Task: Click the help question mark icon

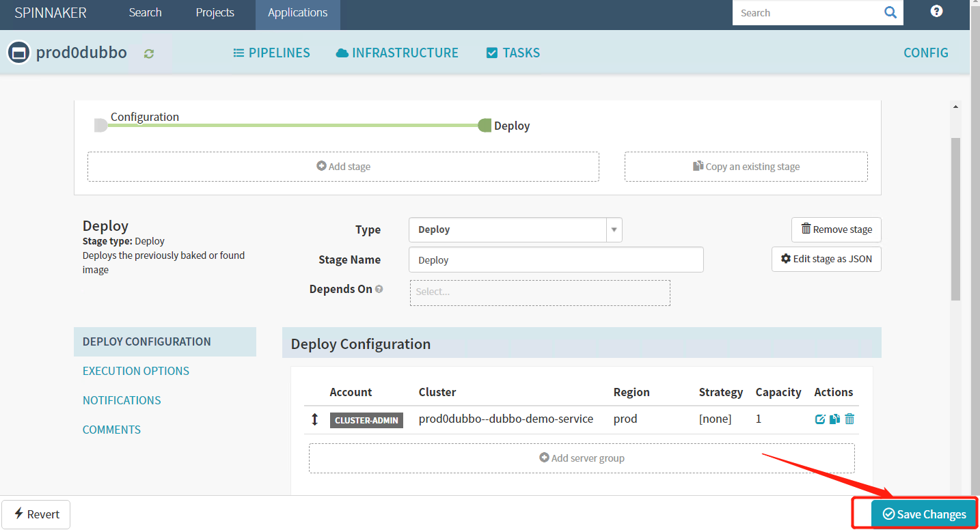Action: coord(936,12)
